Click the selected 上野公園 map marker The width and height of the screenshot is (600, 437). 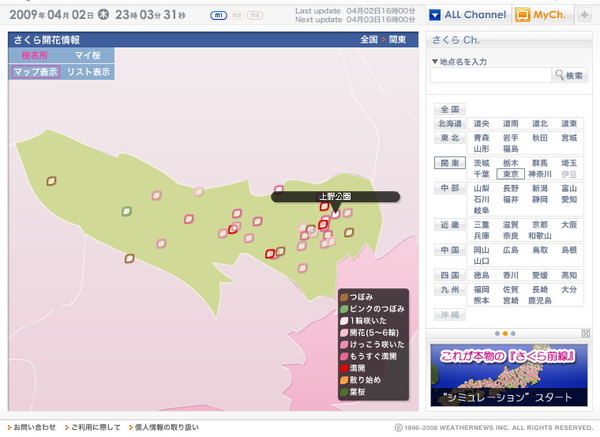pos(335,214)
